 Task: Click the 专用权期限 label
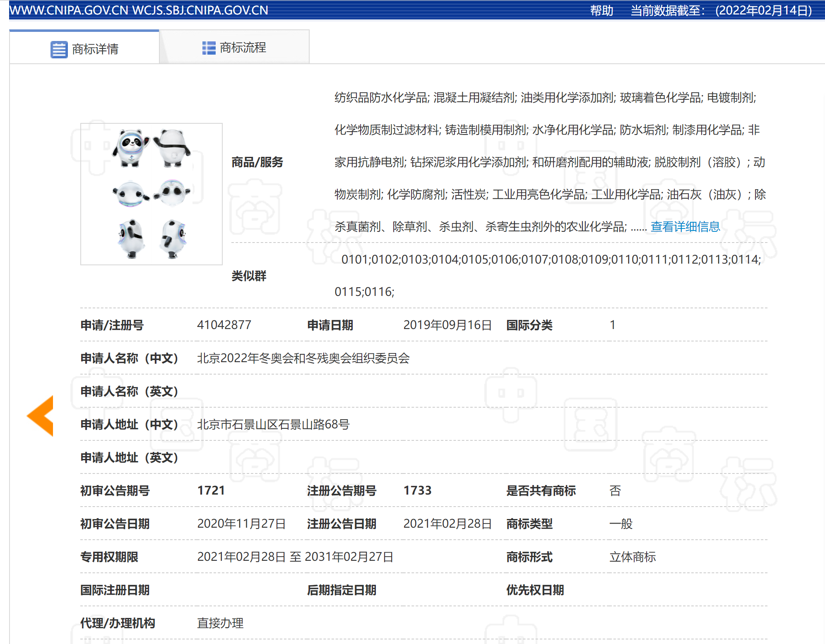click(x=109, y=557)
